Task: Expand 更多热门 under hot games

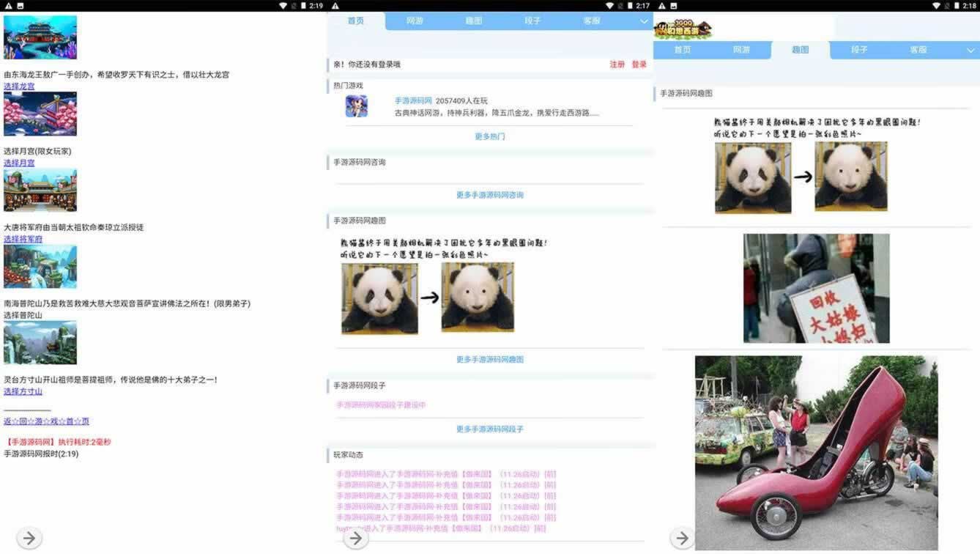Action: coord(489,136)
